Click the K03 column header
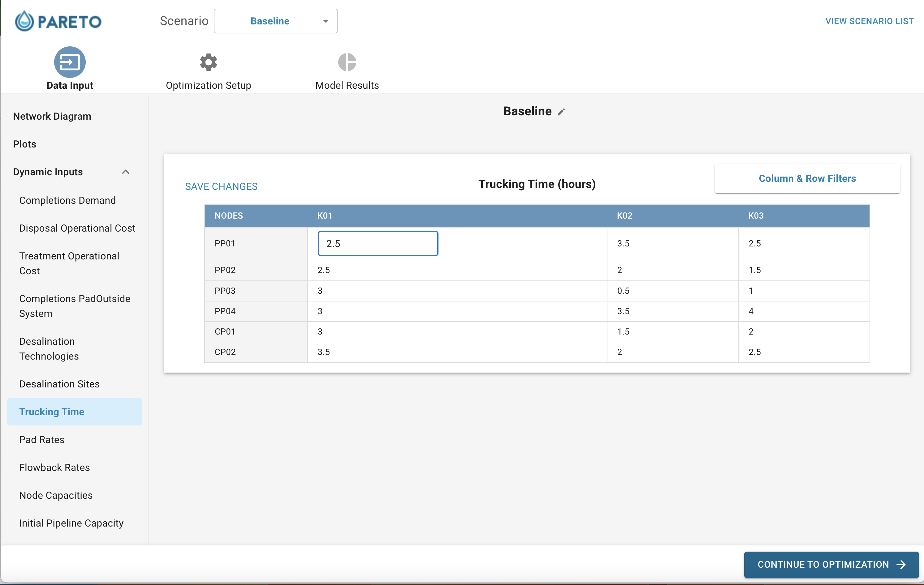924x585 pixels. click(756, 216)
